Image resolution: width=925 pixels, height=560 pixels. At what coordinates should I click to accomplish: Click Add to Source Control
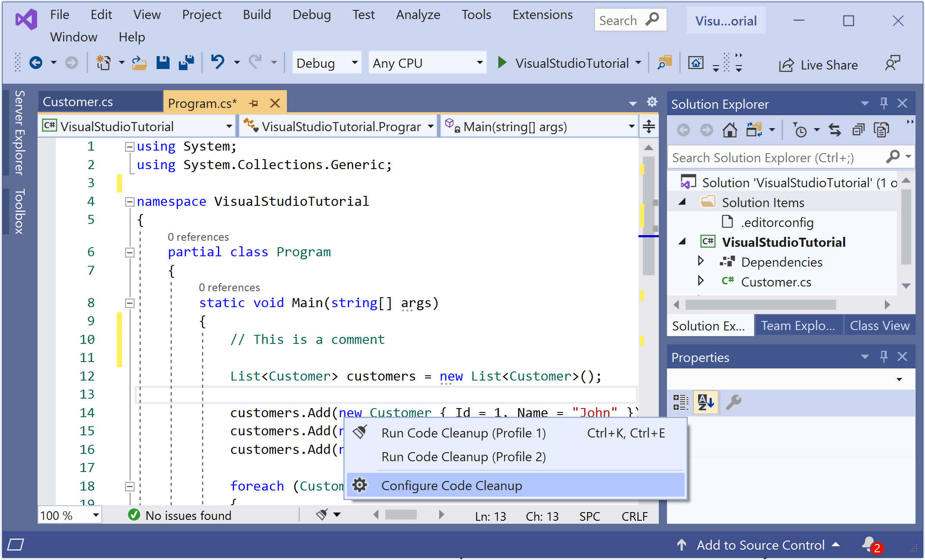tap(760, 545)
